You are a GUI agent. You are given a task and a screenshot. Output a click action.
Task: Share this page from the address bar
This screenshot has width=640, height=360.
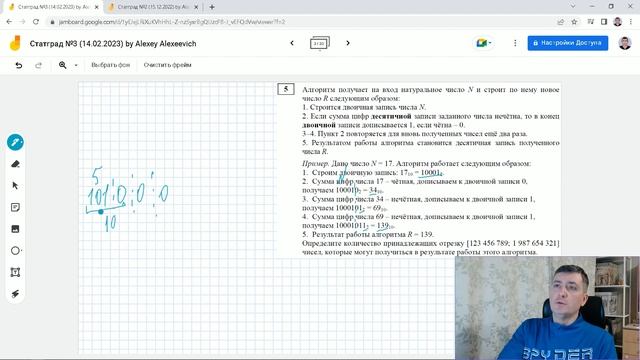tap(560, 22)
